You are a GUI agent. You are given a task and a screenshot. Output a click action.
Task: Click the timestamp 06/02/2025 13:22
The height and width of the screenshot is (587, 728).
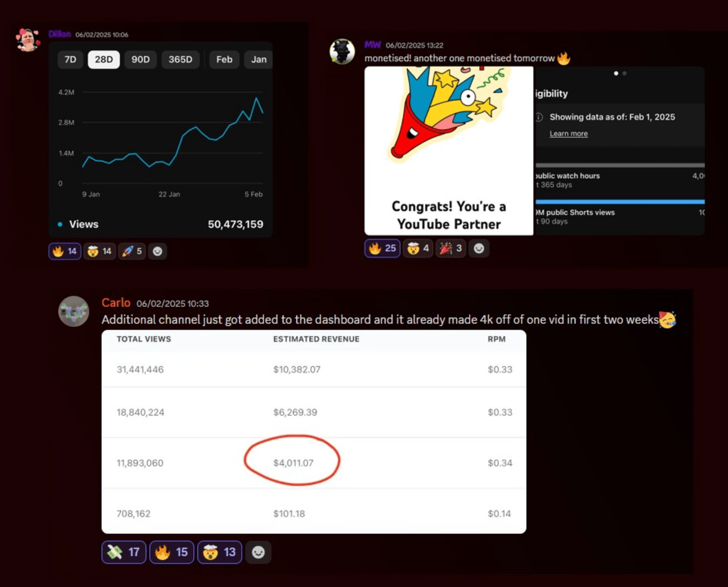point(414,45)
